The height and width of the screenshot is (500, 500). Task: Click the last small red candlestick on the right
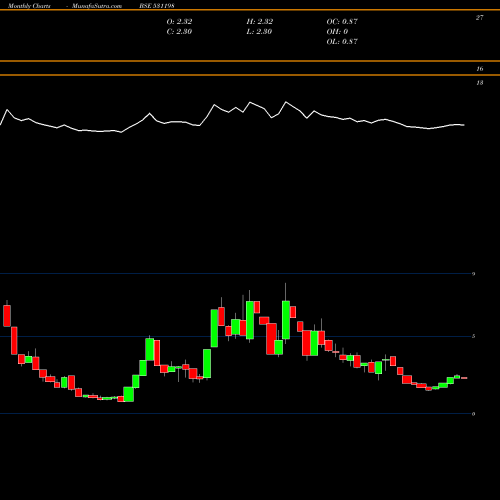coord(464,378)
